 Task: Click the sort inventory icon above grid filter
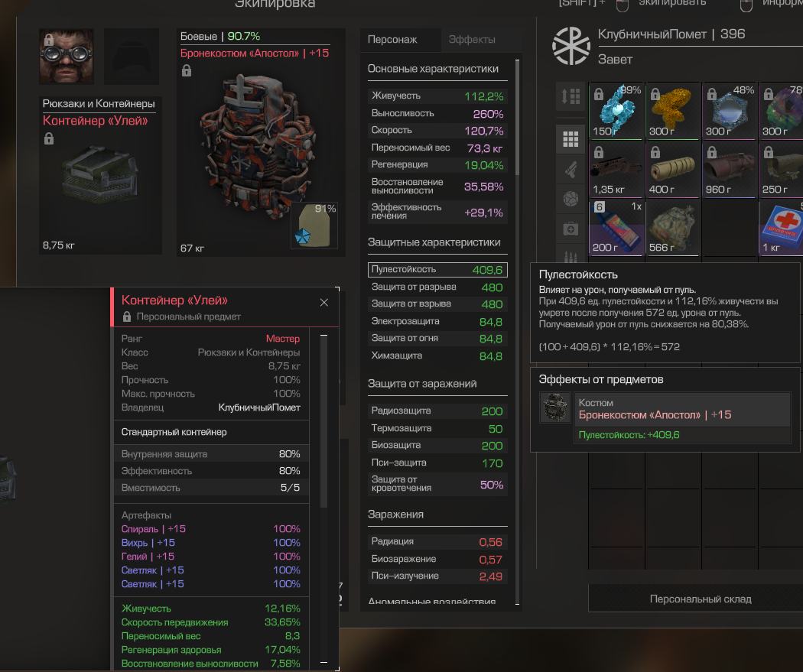(571, 96)
